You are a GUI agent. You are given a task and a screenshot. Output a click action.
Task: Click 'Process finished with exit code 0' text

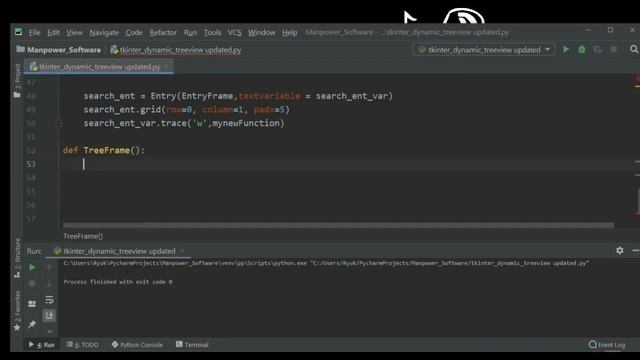tap(118, 282)
